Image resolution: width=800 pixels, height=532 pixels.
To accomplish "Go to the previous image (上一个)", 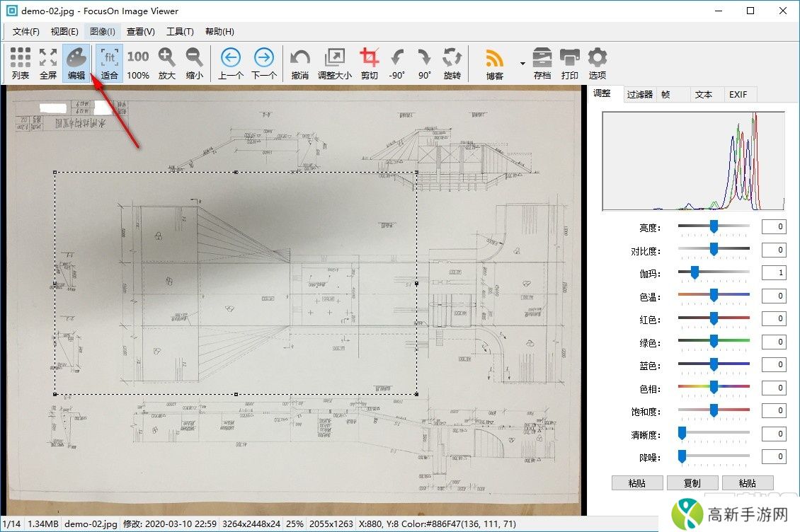I will [x=231, y=63].
